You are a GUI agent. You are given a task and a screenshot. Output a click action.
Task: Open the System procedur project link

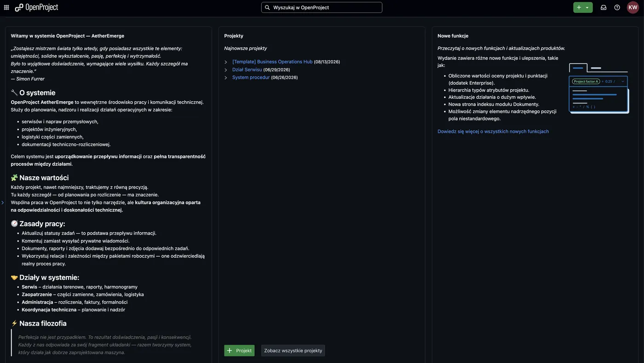tap(251, 77)
